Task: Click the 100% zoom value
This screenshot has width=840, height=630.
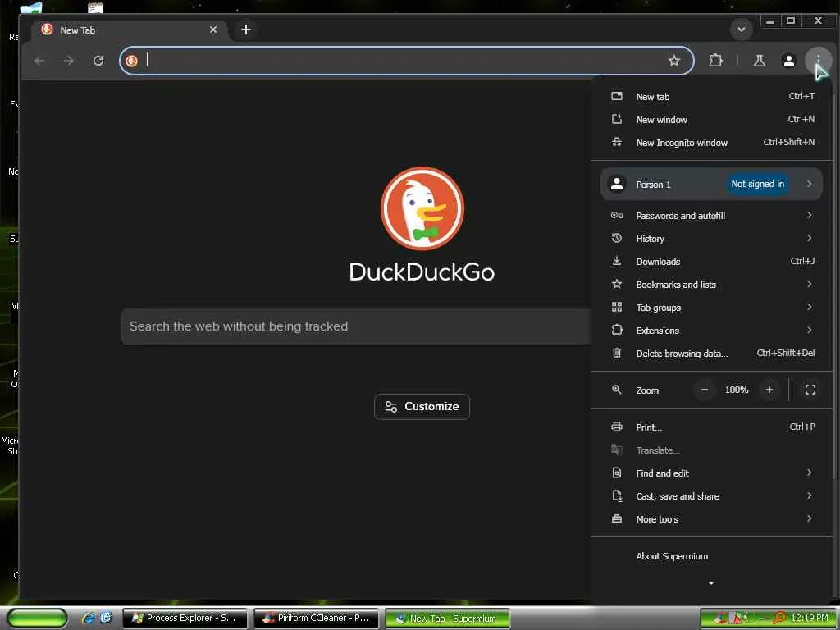Action: (x=737, y=390)
